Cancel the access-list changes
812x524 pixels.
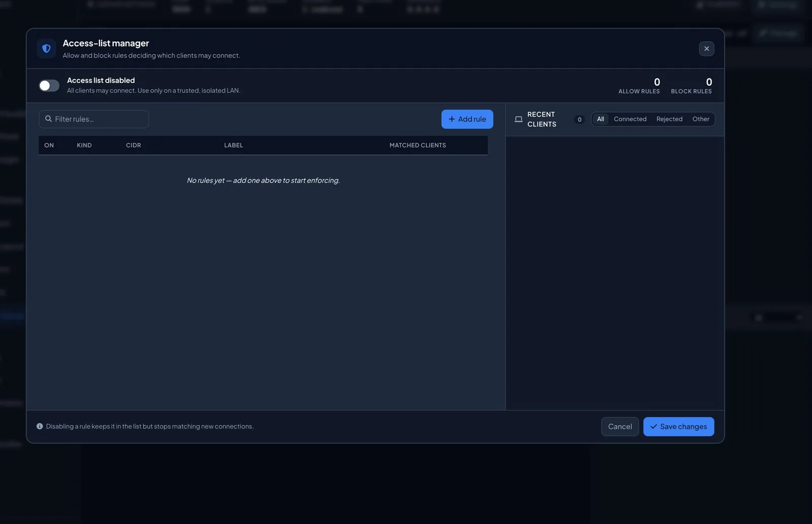pyautogui.click(x=620, y=427)
